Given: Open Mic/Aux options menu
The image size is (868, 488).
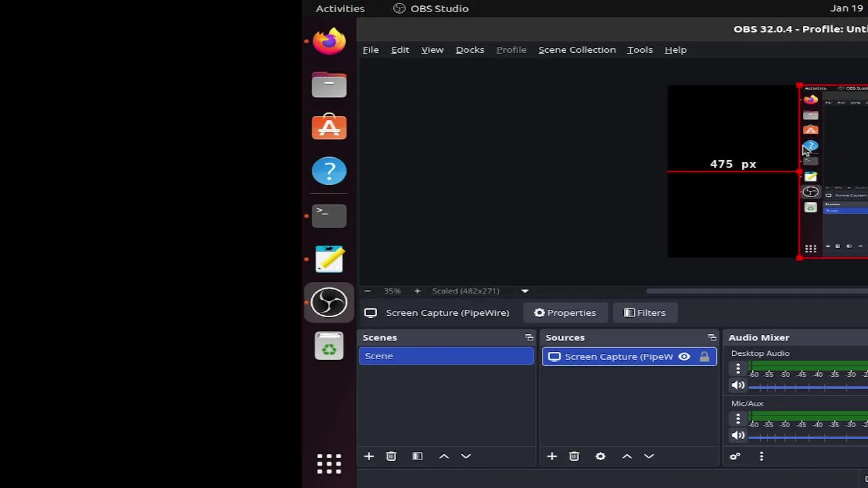Looking at the screenshot, I should pos(738,419).
